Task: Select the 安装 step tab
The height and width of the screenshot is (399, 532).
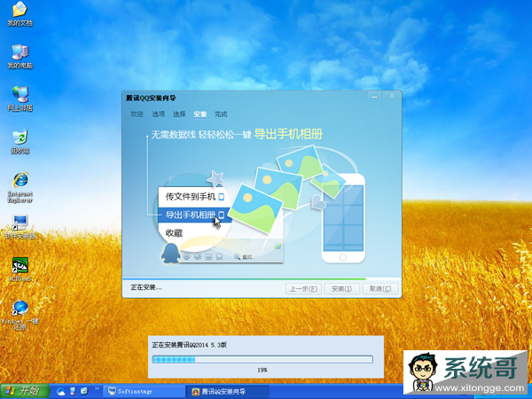Action: click(x=200, y=114)
